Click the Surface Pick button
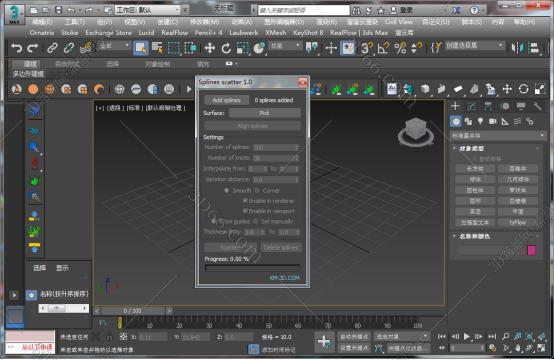The height and width of the screenshot is (360, 554). pyautogui.click(x=265, y=113)
